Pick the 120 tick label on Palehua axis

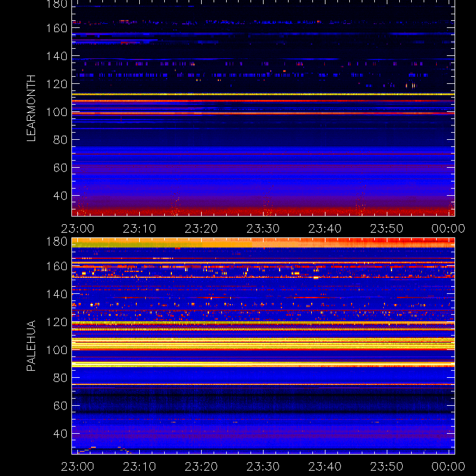[x=57, y=322]
